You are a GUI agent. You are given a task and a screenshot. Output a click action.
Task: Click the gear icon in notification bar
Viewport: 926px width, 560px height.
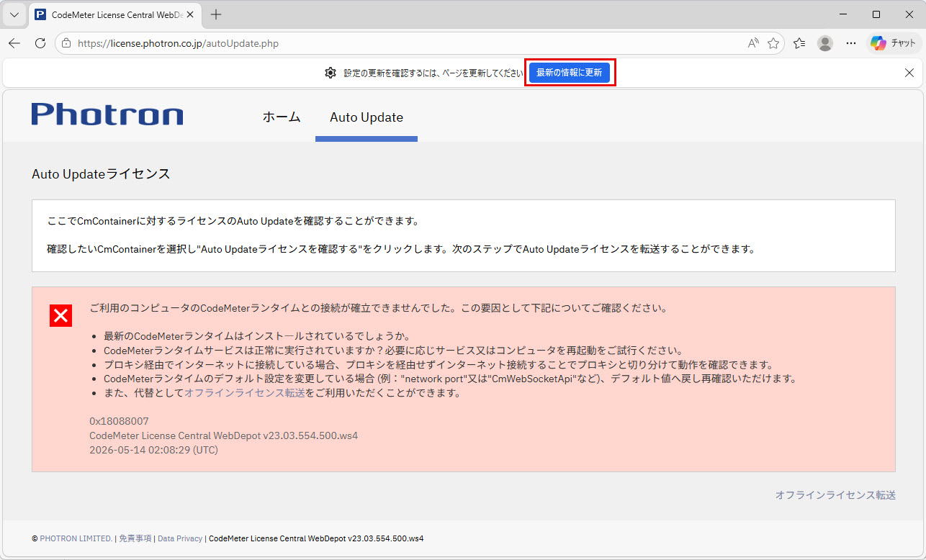click(x=331, y=73)
